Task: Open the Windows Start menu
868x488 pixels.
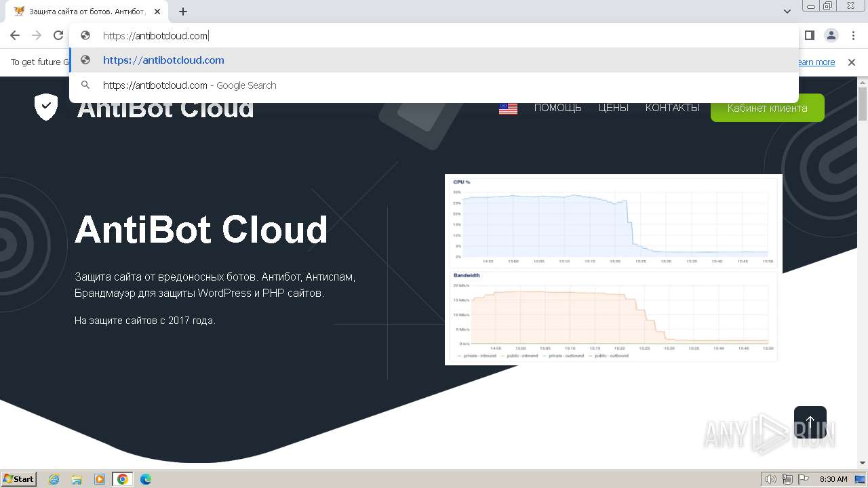Action: pyautogui.click(x=19, y=479)
